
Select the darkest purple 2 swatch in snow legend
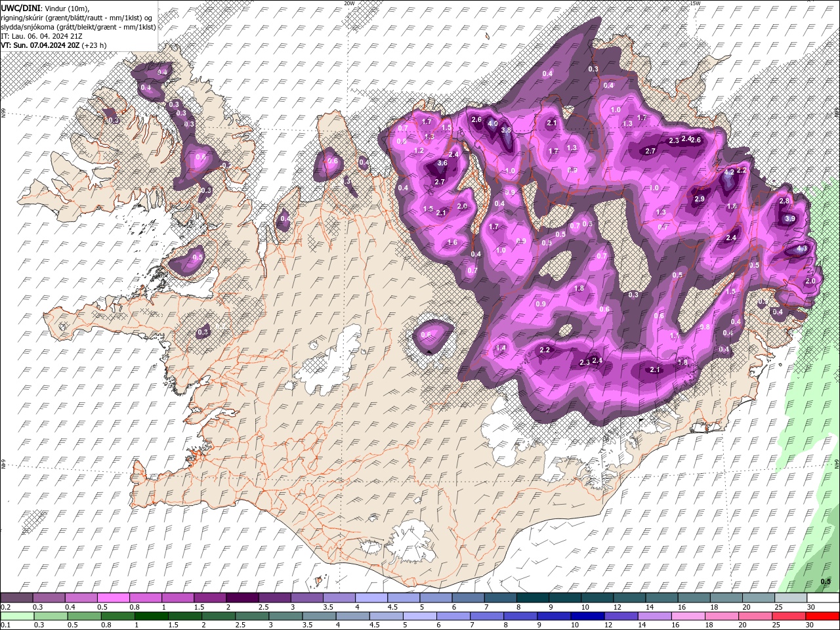point(241,598)
